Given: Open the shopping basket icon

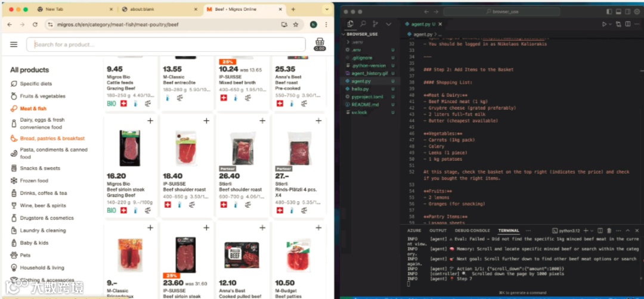Looking at the screenshot, I should pyautogui.click(x=320, y=44).
